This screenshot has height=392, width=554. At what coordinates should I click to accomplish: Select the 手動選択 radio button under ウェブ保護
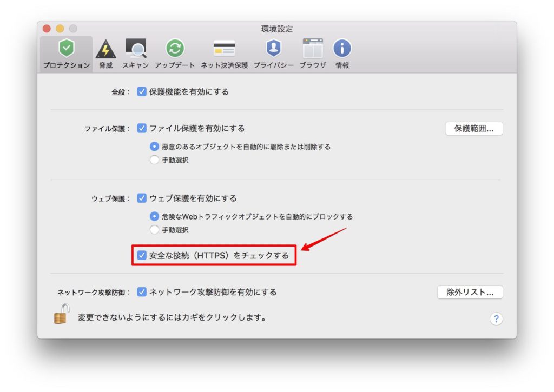coord(154,229)
